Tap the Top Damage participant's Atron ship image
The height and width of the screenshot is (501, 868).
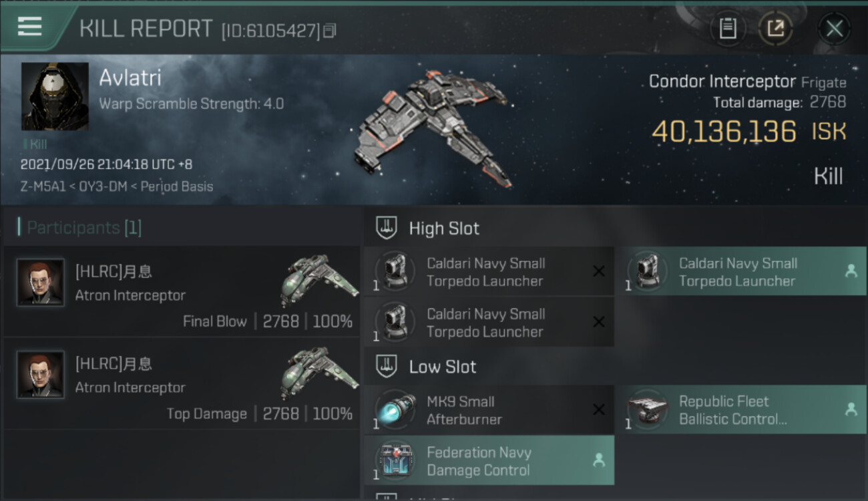click(x=318, y=371)
